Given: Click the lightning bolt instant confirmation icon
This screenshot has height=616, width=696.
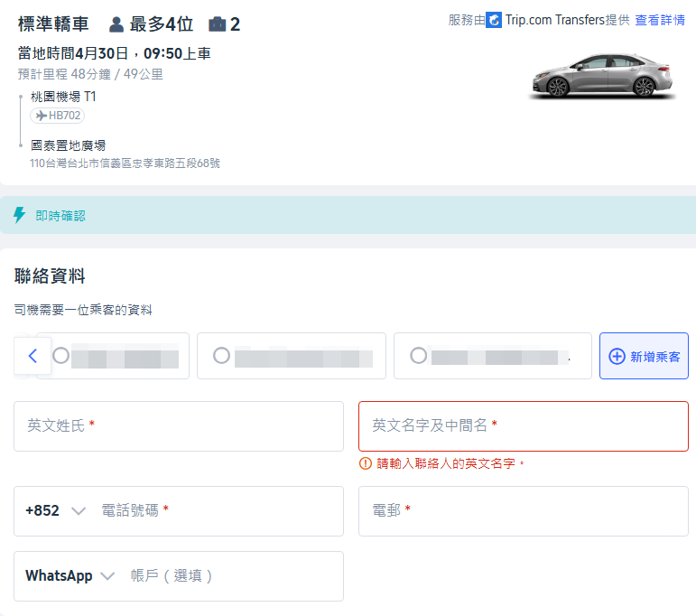Looking at the screenshot, I should (x=19, y=215).
